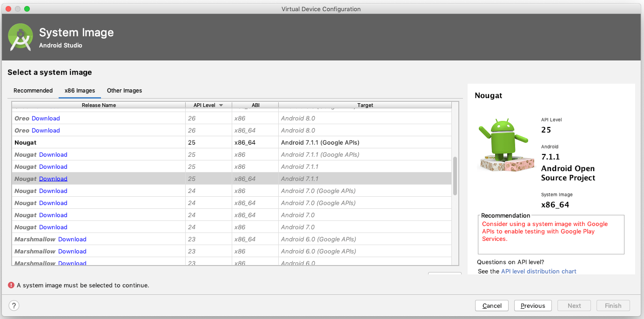
Task: Click the red error icon in status message
Action: coord(11,285)
